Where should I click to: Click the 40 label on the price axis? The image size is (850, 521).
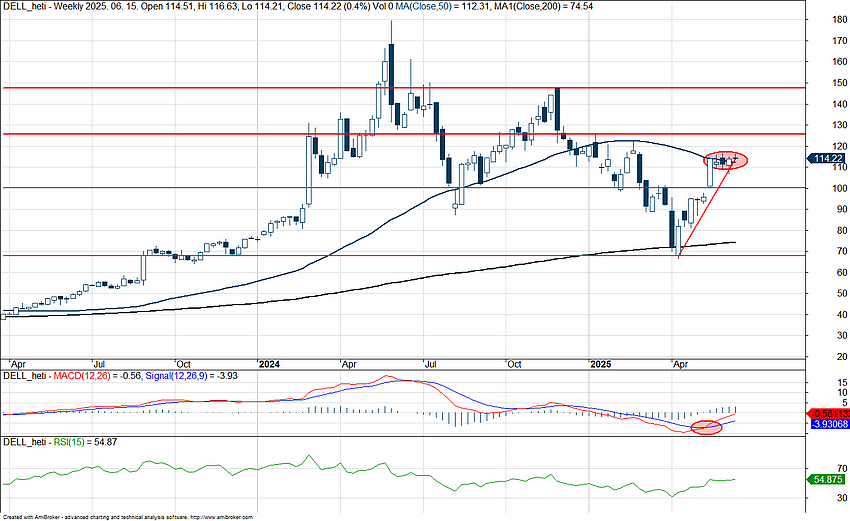coord(842,315)
